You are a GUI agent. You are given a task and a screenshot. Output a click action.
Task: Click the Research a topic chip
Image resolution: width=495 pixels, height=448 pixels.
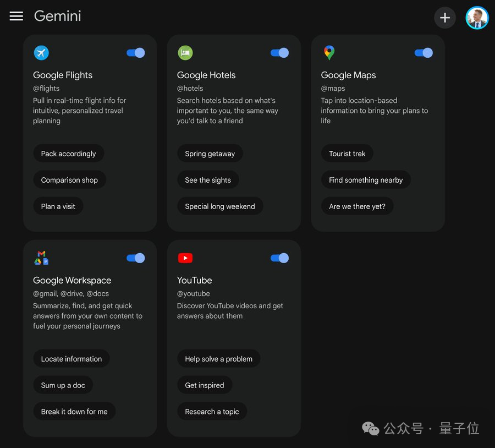pyautogui.click(x=212, y=411)
